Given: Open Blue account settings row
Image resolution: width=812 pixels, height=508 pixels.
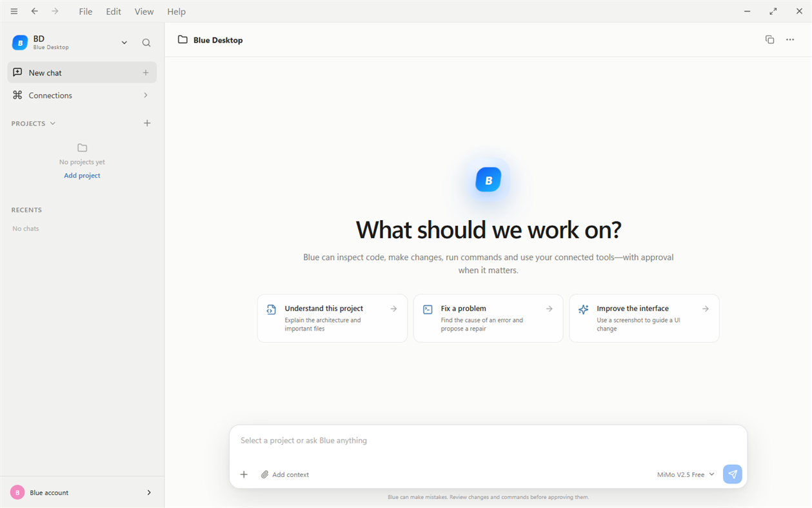Looking at the screenshot, I should pyautogui.click(x=82, y=493).
